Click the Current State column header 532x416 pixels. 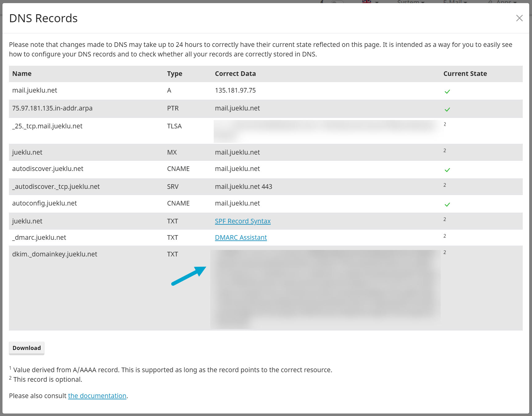click(x=465, y=74)
